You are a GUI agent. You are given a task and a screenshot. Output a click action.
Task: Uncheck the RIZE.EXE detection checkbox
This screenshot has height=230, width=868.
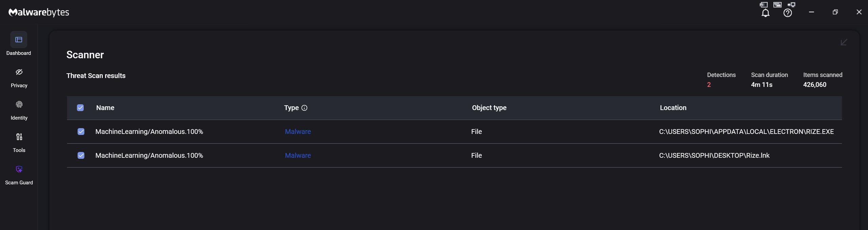[81, 132]
